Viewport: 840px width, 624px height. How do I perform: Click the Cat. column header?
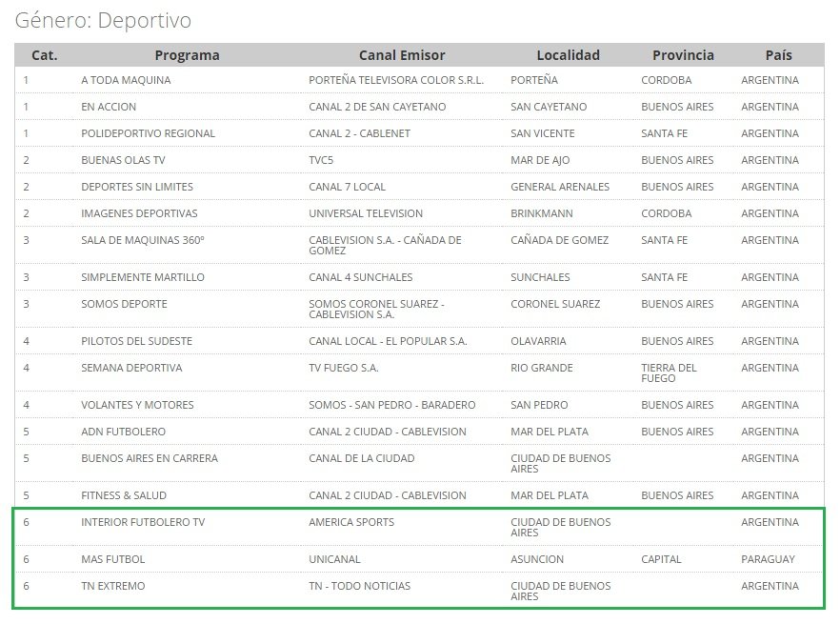pyautogui.click(x=45, y=55)
